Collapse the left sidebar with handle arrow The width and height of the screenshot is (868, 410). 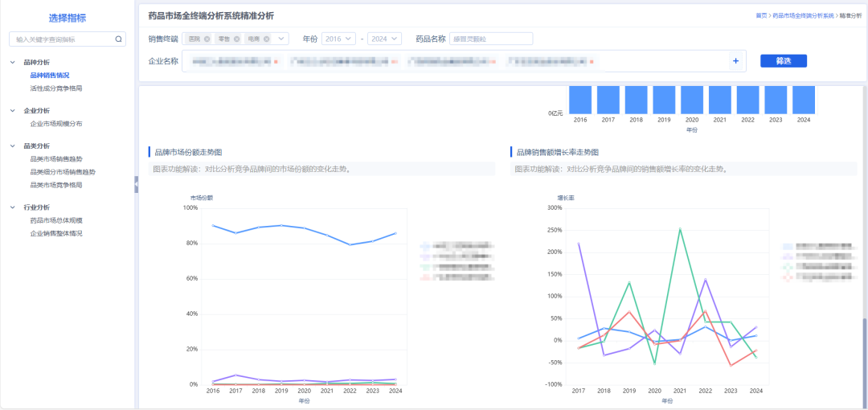[136, 184]
